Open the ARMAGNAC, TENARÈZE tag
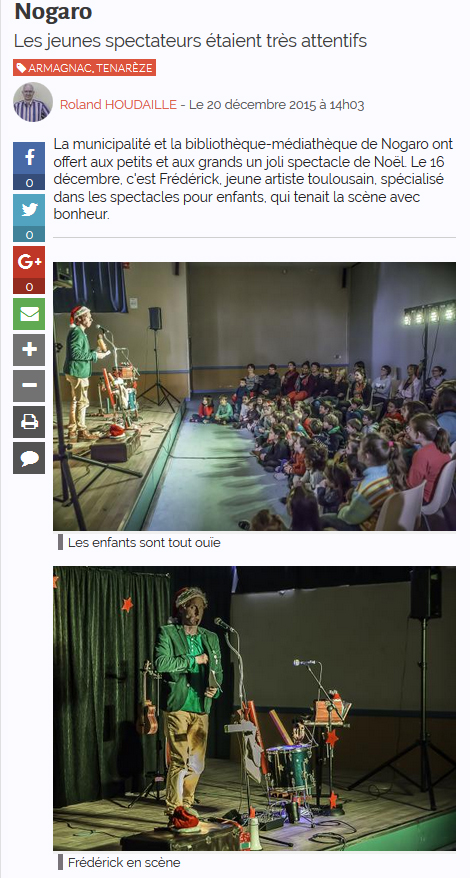Screen dimensions: 470x878 coord(85,68)
